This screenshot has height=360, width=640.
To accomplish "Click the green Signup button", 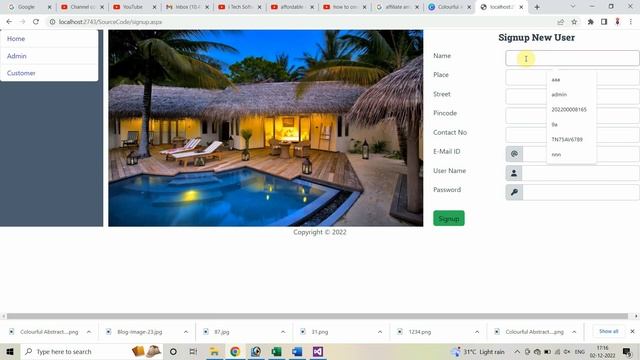I will point(449,218).
